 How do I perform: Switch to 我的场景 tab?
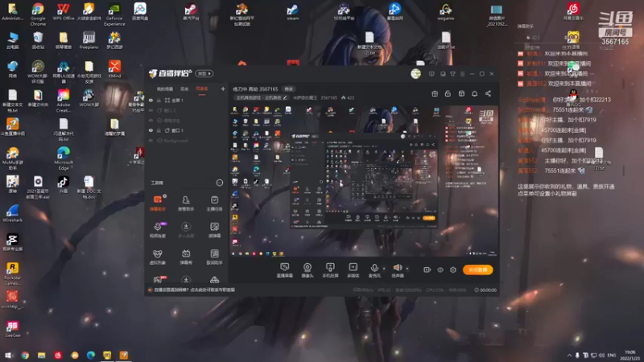tap(165, 89)
